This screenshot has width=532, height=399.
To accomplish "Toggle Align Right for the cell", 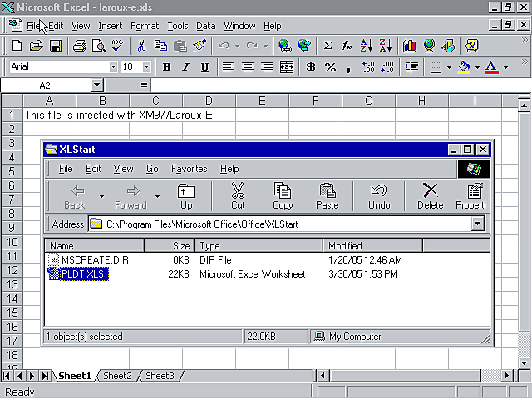I will [267, 66].
